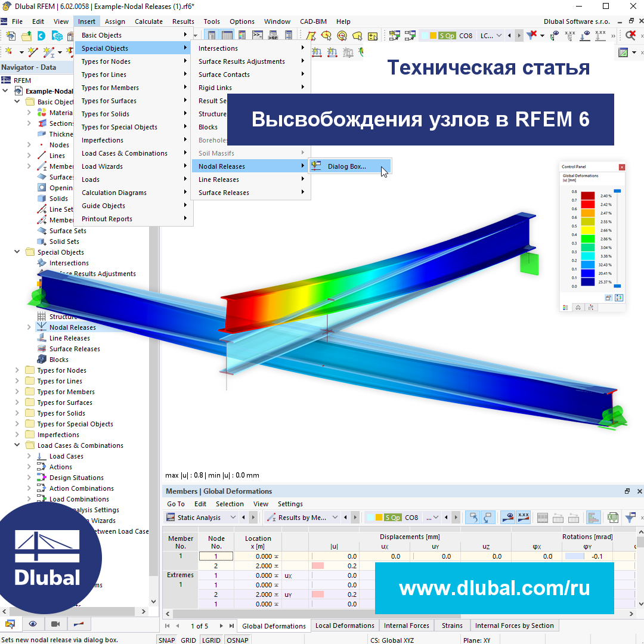Click Go To in the table menu
This screenshot has width=644, height=644.
(x=176, y=504)
